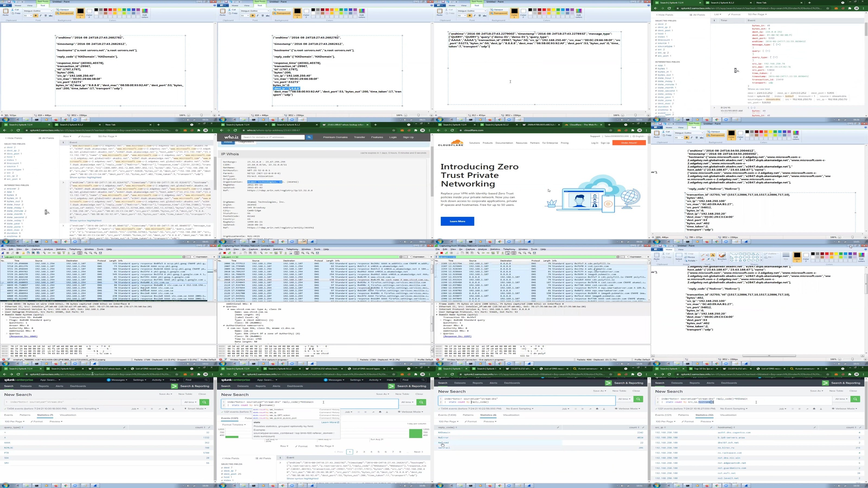The height and width of the screenshot is (488, 868).
Task: Open Telephony menu in *Wireless Network Connection Wireshark
Action: (75, 249)
